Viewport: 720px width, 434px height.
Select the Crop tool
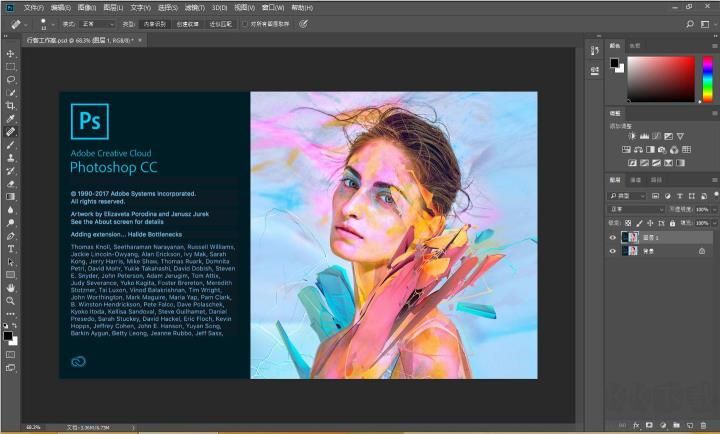11,105
